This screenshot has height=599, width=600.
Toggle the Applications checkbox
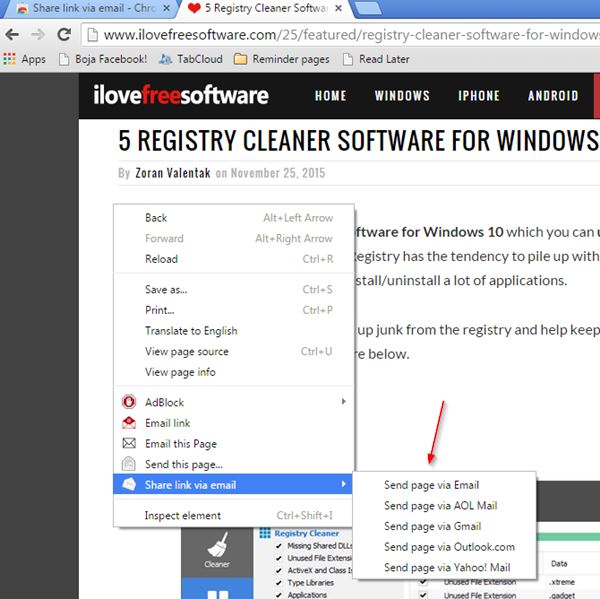pos(279,595)
